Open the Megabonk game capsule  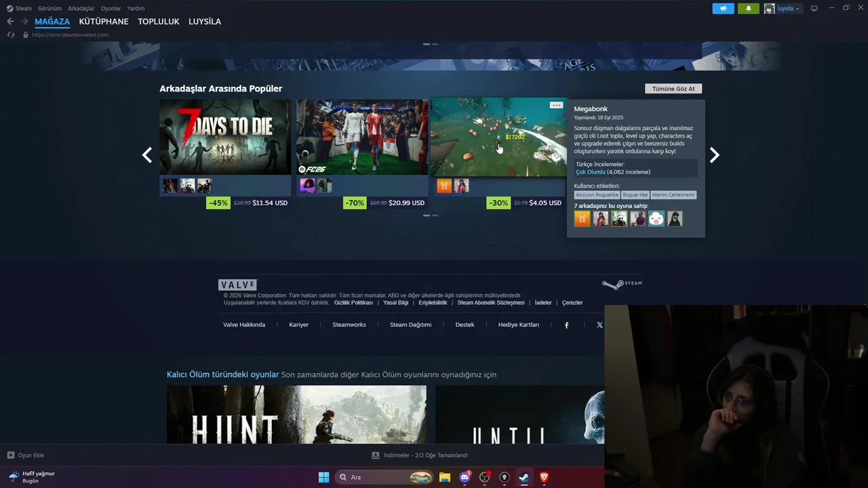pyautogui.click(x=498, y=137)
